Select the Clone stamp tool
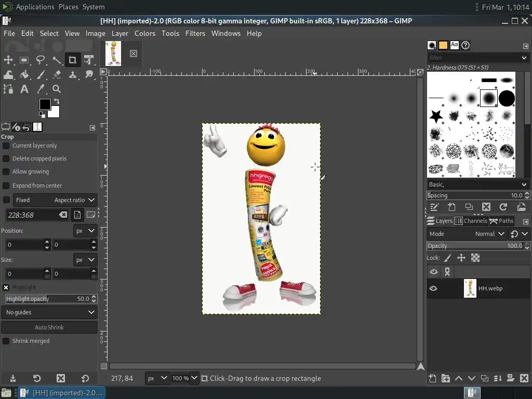Viewport: 532px width, 399px height. (x=72, y=75)
